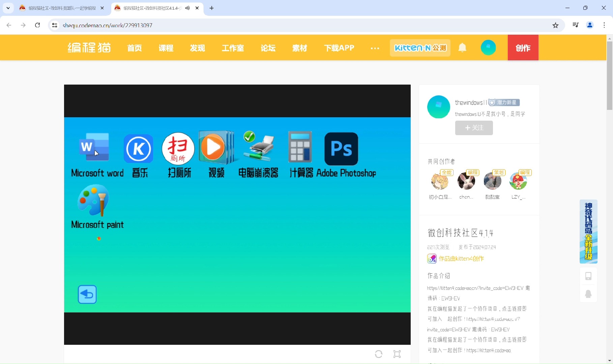613x364 pixels.
Task: Open 工作室 in the nav bar
Action: click(x=233, y=48)
